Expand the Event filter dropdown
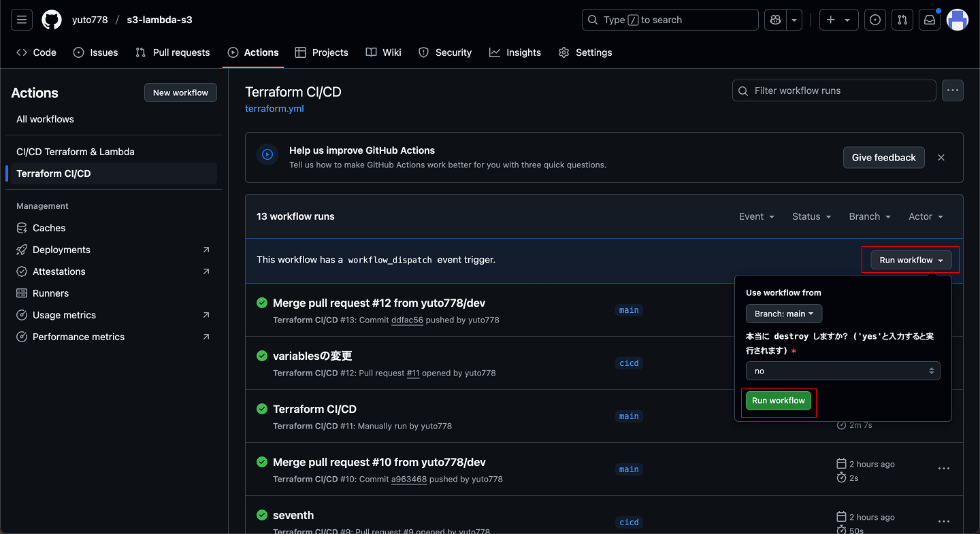980x534 pixels. click(x=757, y=216)
